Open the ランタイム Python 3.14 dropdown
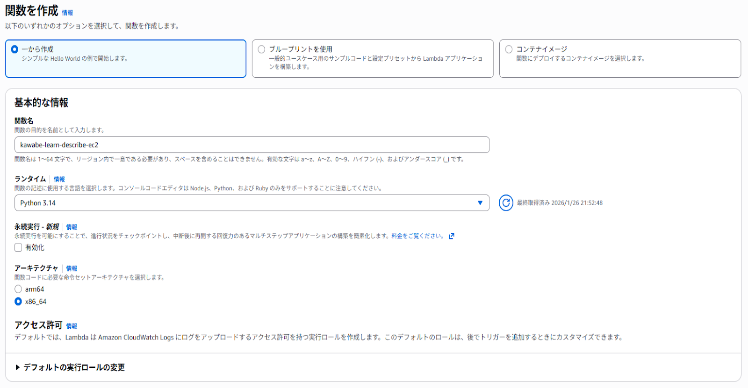748x388 pixels. click(252, 203)
